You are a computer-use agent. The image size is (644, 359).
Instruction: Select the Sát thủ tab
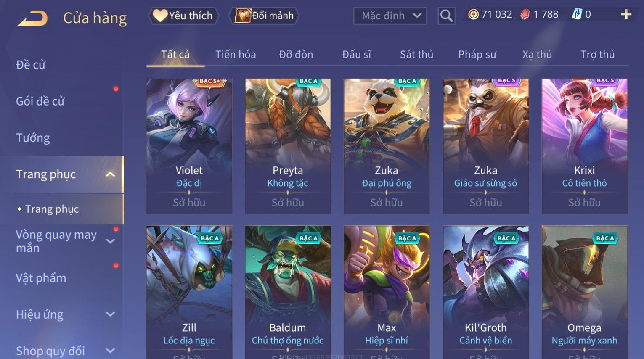coord(416,55)
